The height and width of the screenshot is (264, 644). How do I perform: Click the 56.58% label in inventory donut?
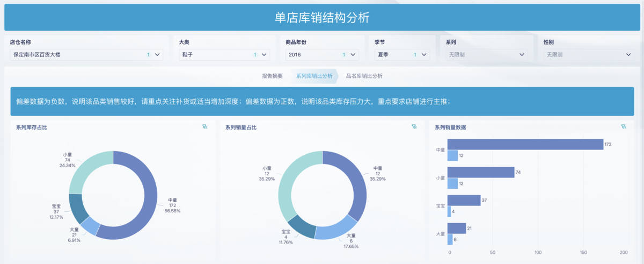point(172,211)
